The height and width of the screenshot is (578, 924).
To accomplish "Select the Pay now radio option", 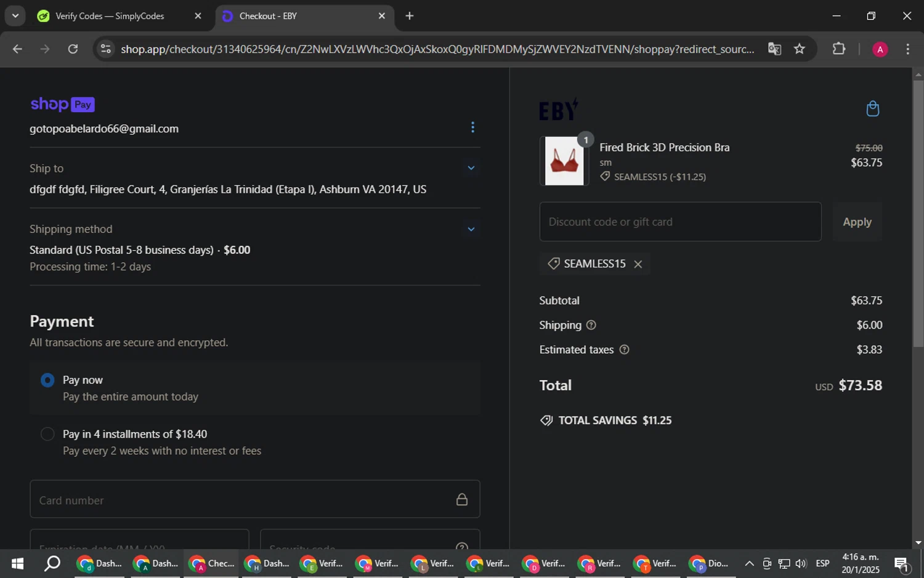I will click(x=47, y=380).
